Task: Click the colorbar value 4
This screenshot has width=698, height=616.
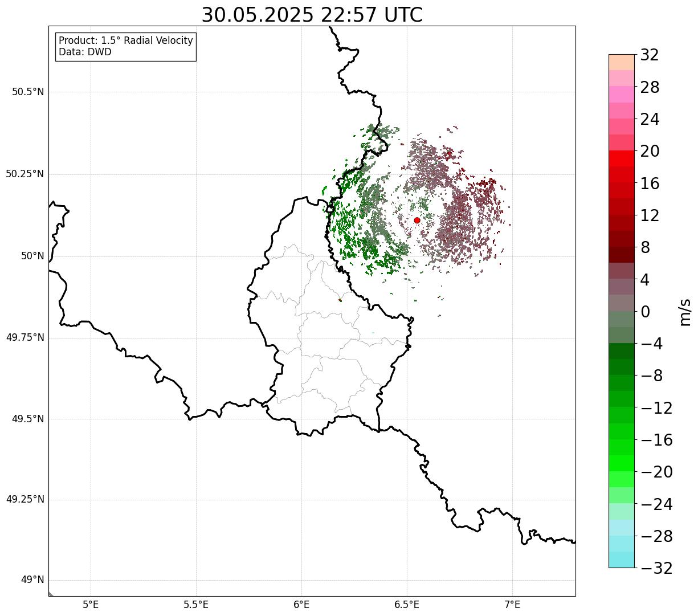Action: 645,280
